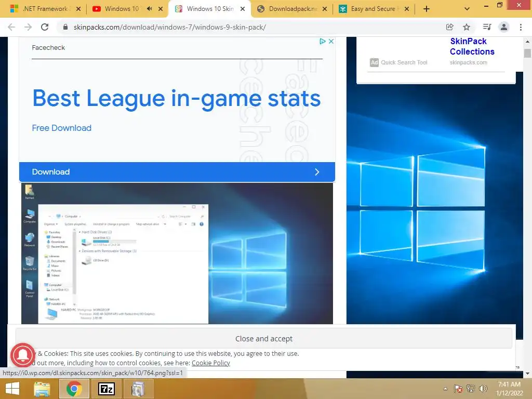Screen dimensions: 532x399
Task: Open the installer program taskbar icon
Action: tap(138, 389)
